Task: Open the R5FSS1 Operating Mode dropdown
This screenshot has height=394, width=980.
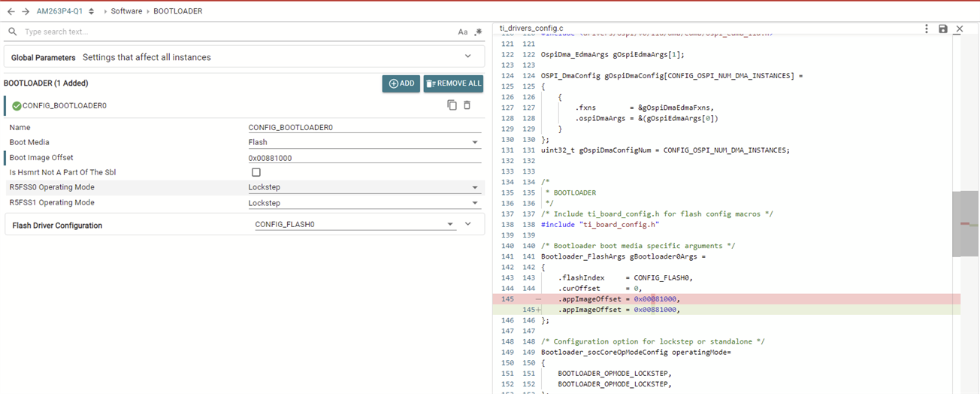Action: 364,203
